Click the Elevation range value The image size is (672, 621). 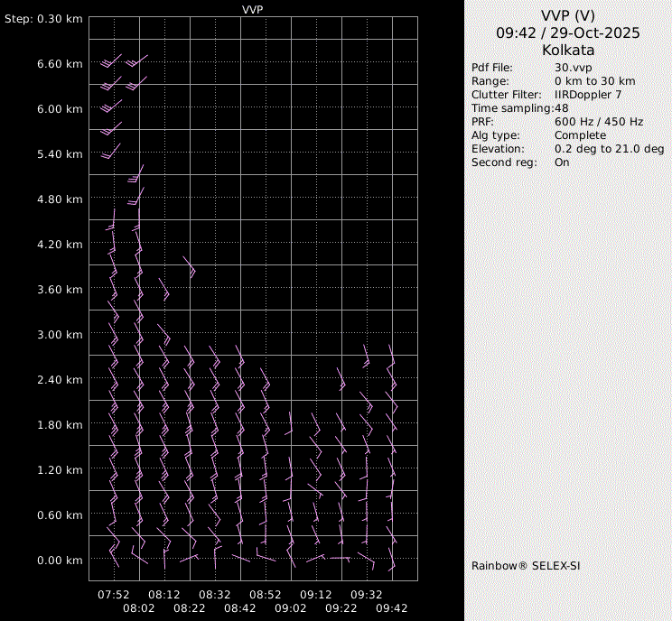(609, 149)
